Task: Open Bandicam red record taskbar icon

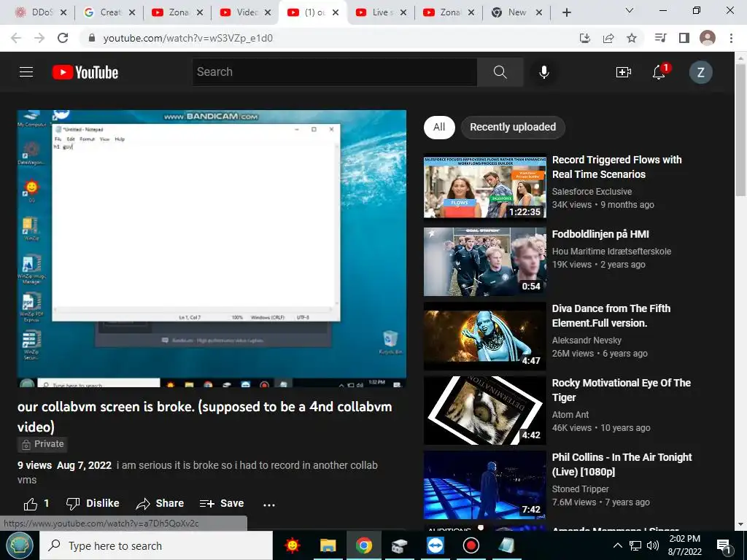Action: [471, 545]
